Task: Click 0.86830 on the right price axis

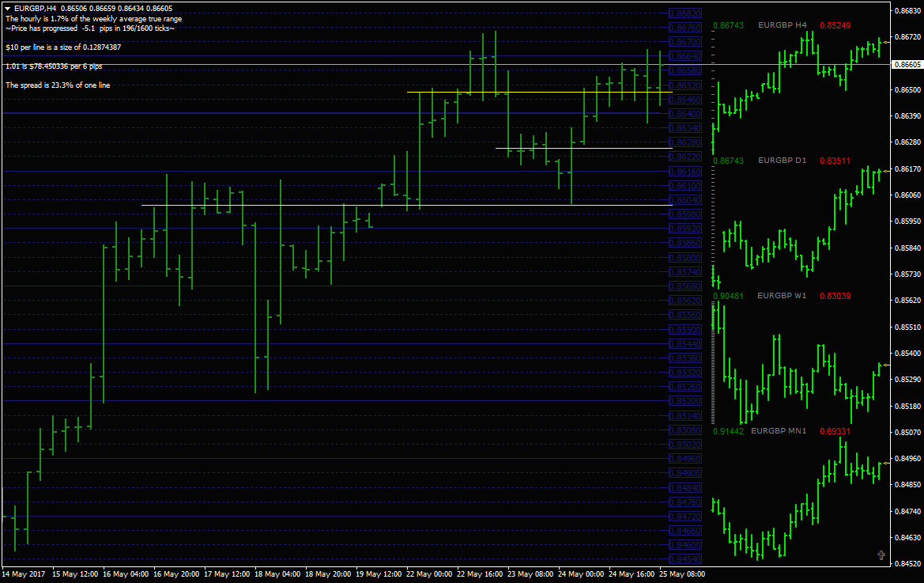Action: pos(907,10)
